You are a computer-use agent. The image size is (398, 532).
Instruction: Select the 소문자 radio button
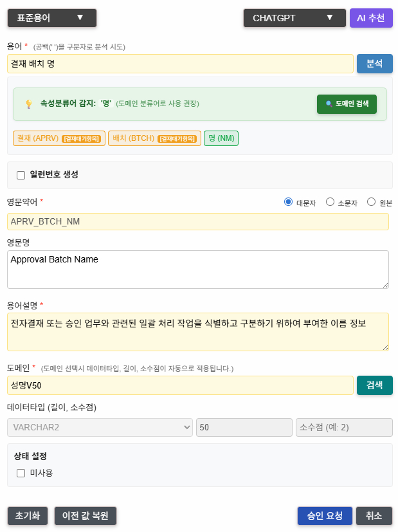coord(330,202)
